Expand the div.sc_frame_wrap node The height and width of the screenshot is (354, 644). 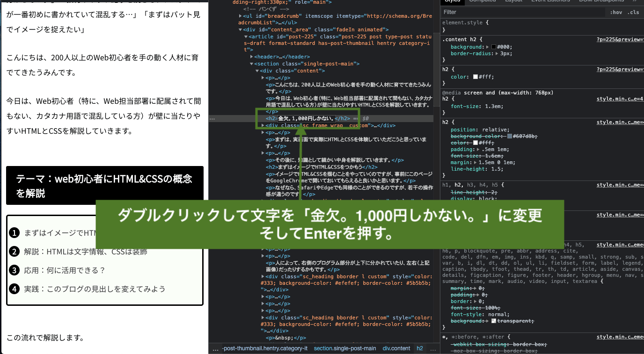coord(263,125)
